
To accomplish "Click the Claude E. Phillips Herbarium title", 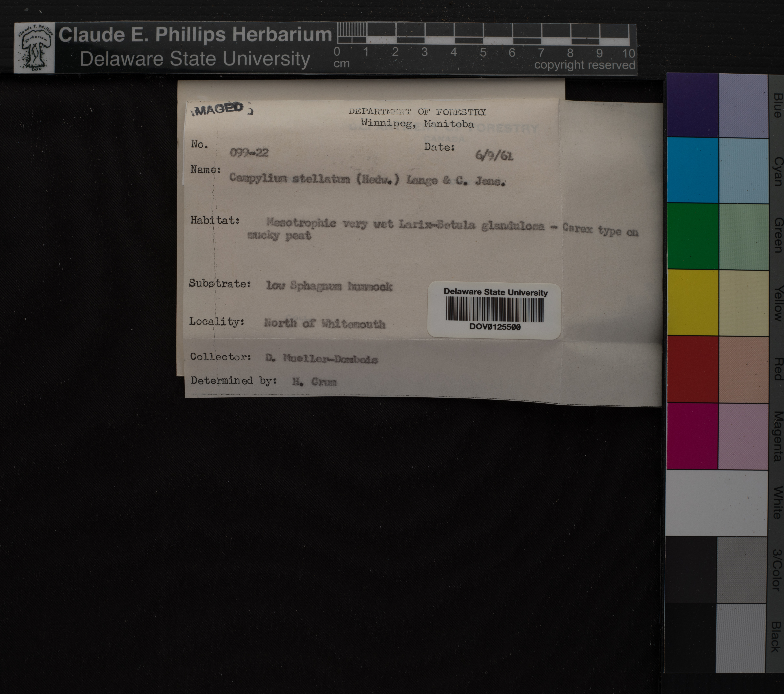I will pyautogui.click(x=195, y=35).
